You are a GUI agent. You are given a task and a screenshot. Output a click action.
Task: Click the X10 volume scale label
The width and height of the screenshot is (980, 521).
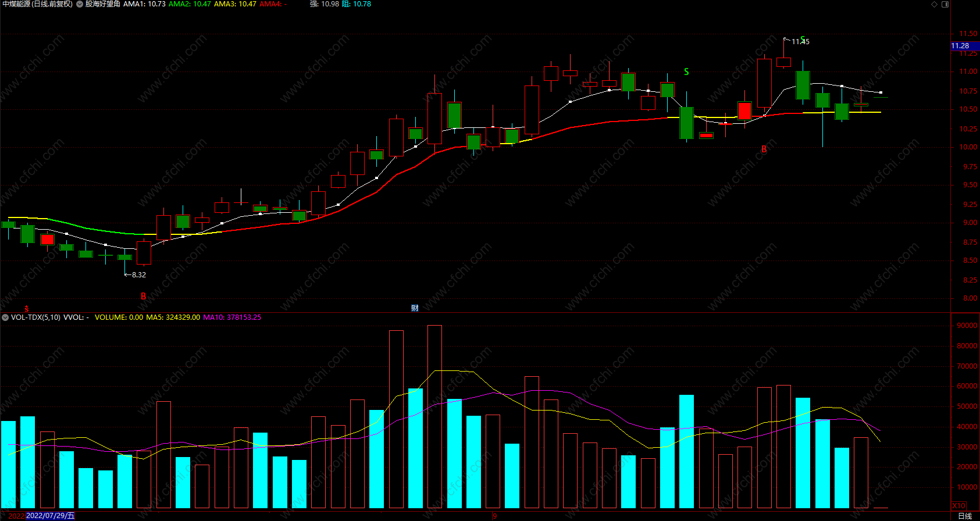(959, 506)
